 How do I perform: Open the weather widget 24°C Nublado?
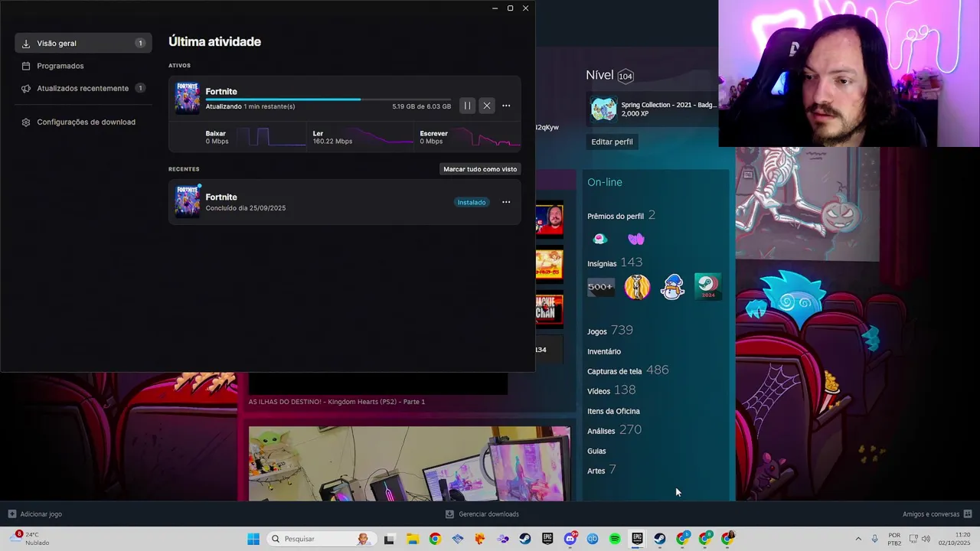pyautogui.click(x=31, y=539)
